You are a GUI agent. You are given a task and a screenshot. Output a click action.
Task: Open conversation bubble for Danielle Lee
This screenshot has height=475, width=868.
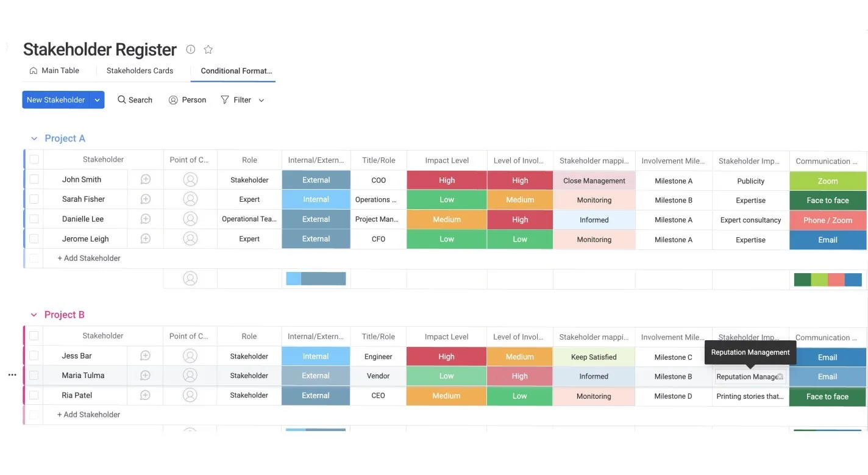pyautogui.click(x=145, y=219)
